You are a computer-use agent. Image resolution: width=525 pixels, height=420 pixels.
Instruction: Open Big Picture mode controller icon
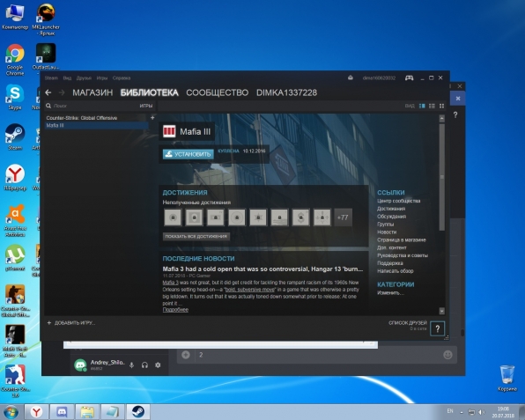pos(409,78)
